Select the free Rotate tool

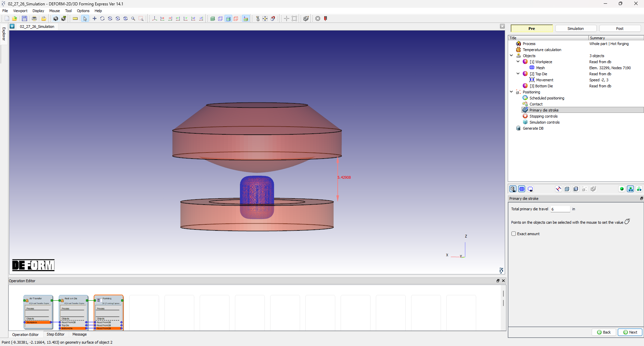point(102,18)
